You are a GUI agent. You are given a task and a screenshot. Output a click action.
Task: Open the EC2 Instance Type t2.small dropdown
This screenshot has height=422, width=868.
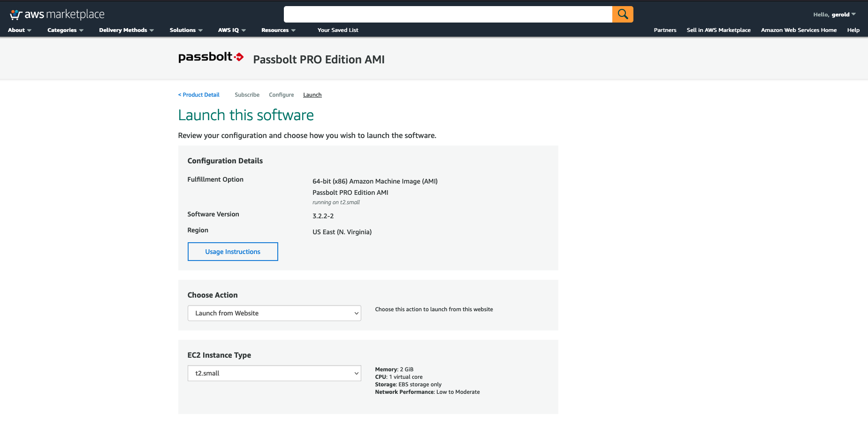click(274, 373)
